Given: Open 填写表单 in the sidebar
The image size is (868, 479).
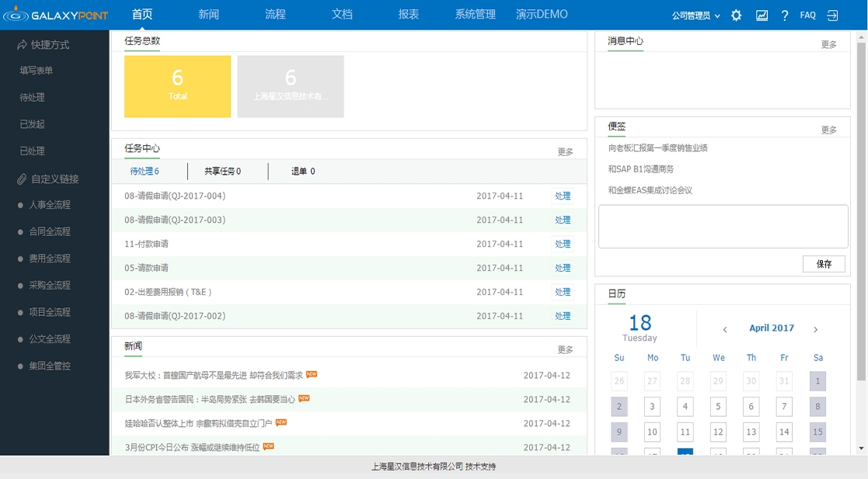Looking at the screenshot, I should (x=36, y=70).
